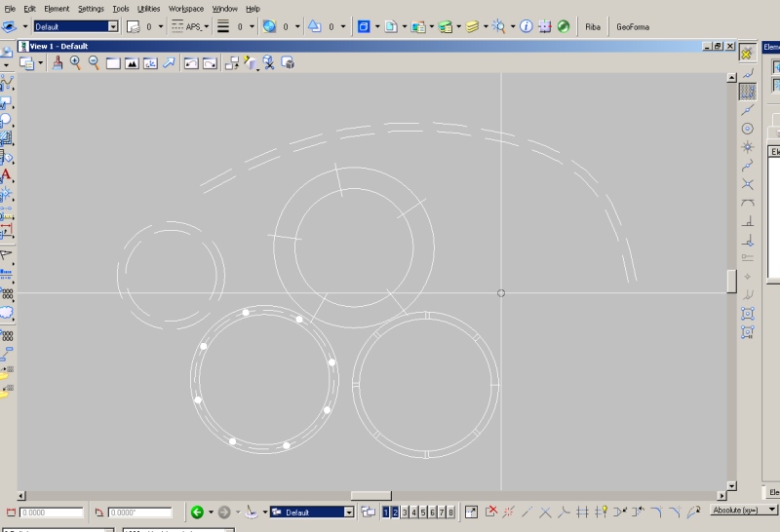Select the Rotate View icon

click(x=150, y=63)
